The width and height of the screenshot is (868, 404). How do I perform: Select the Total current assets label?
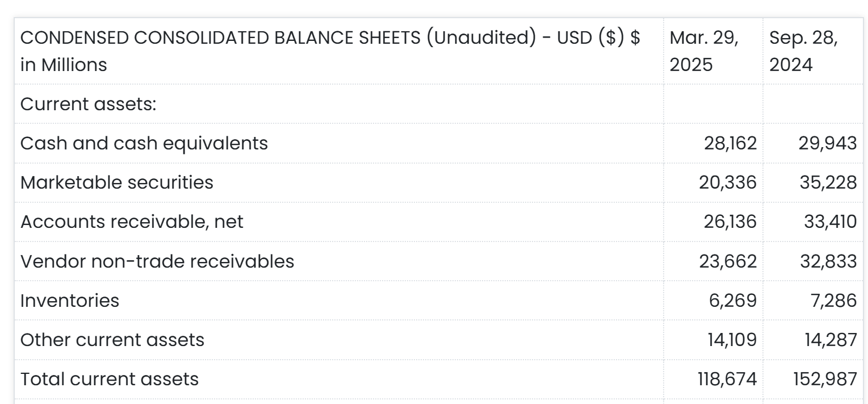pyautogui.click(x=110, y=379)
